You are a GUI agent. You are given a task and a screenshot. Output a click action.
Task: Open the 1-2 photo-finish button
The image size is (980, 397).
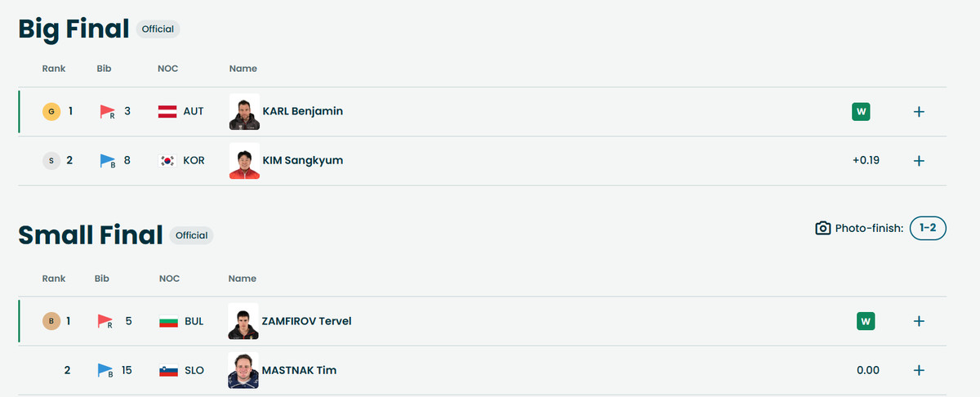928,228
